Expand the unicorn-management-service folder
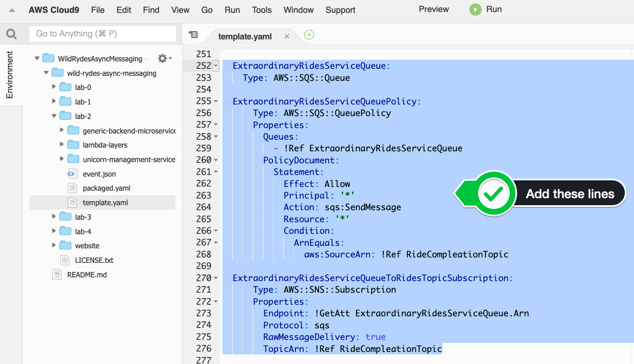 [61, 159]
